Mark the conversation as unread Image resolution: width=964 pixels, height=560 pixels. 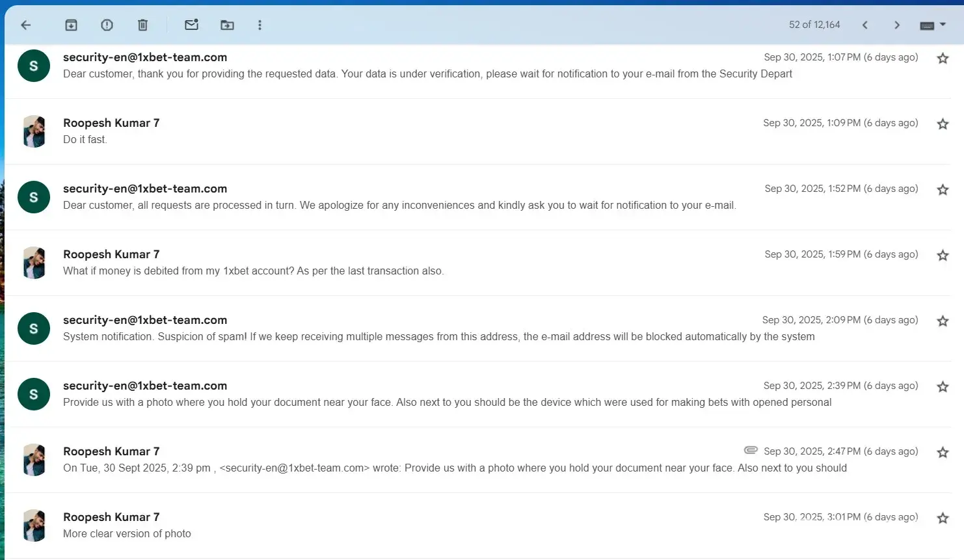click(x=191, y=25)
